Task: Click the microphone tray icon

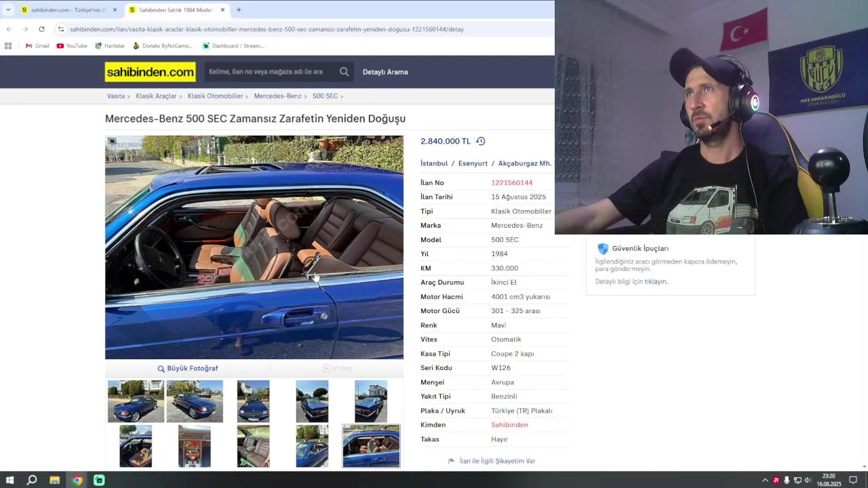Action: point(787,481)
